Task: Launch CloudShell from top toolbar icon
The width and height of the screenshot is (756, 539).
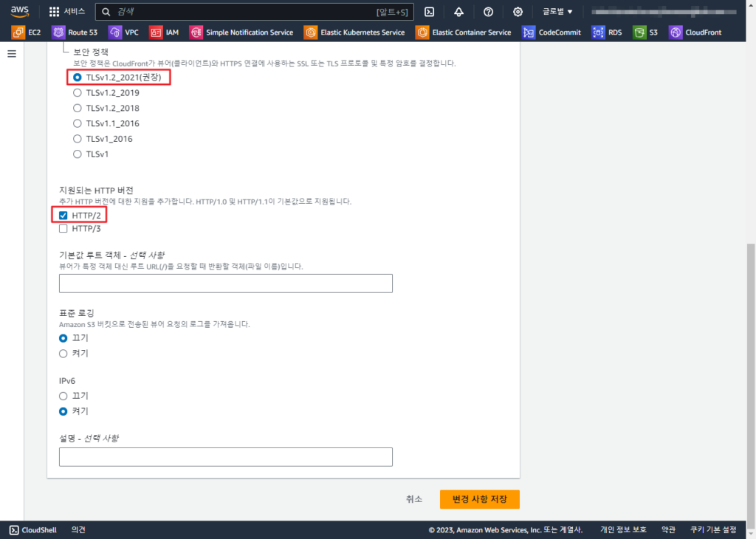Action: pyautogui.click(x=429, y=12)
